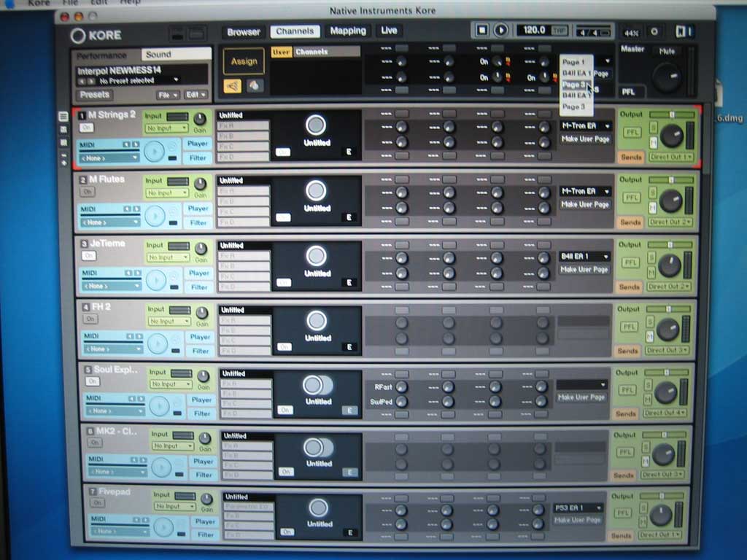This screenshot has height=560, width=747.
Task: Click the round sound icon in JeTieme slot
Action: point(316,256)
